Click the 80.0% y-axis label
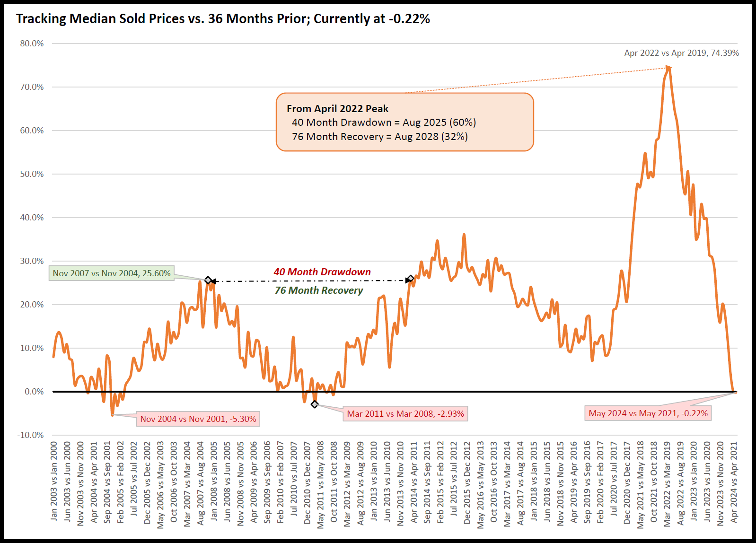The height and width of the screenshot is (543, 756). [32, 44]
